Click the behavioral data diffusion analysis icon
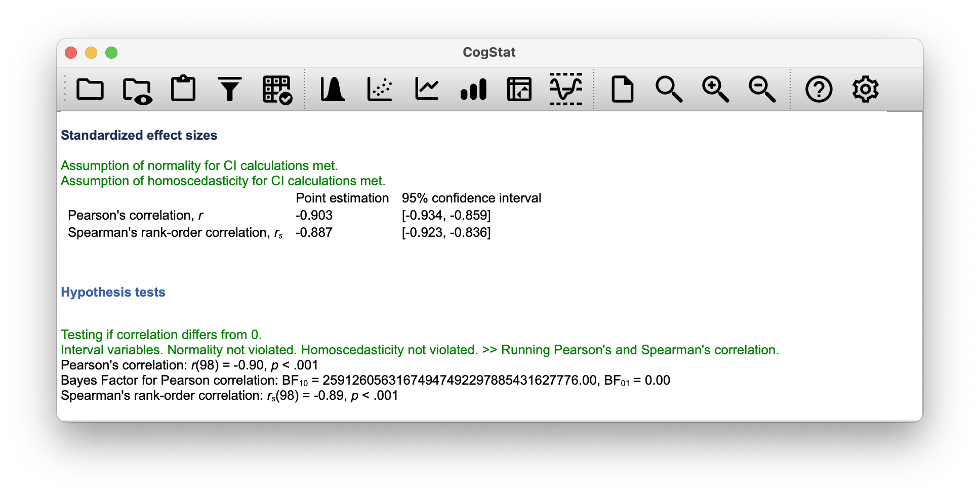This screenshot has width=980, height=497. tap(566, 90)
